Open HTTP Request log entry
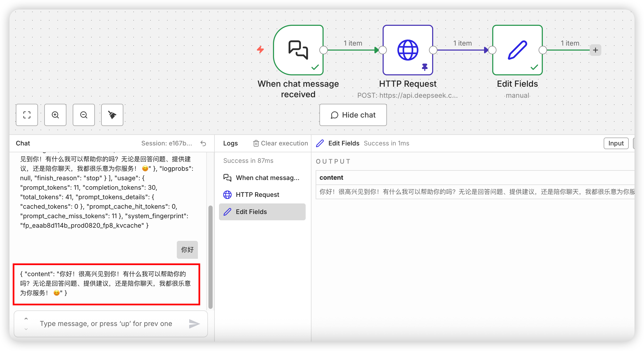Screen dimensions: 644x351 (x=257, y=195)
